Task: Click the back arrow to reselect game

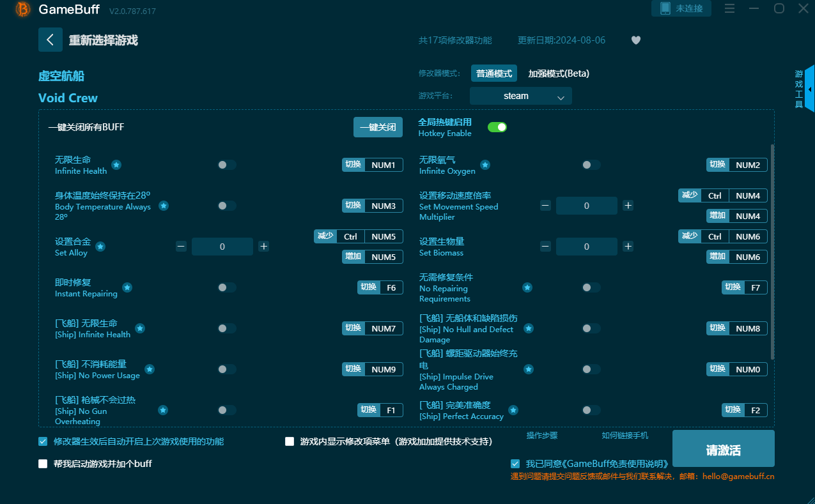Action: click(x=50, y=40)
